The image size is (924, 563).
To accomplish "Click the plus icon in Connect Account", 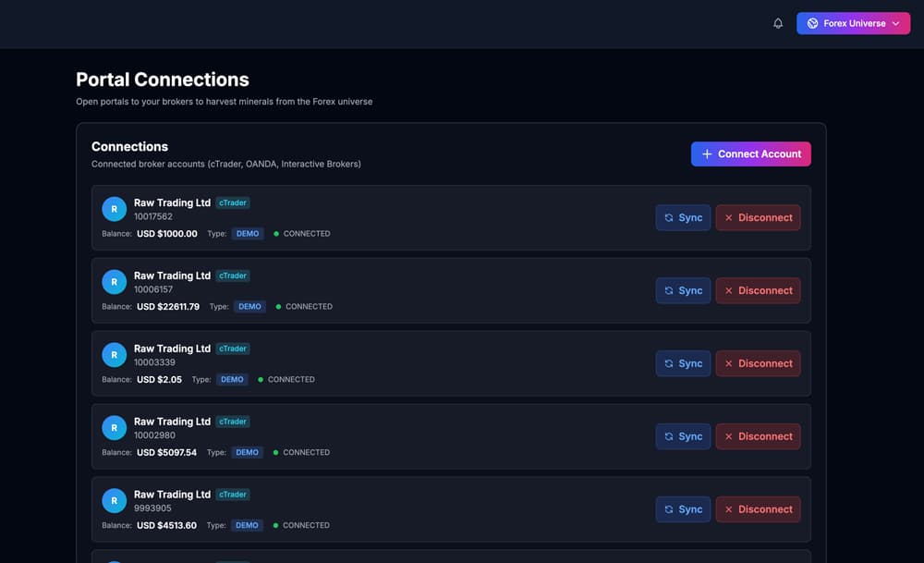I will [x=707, y=153].
